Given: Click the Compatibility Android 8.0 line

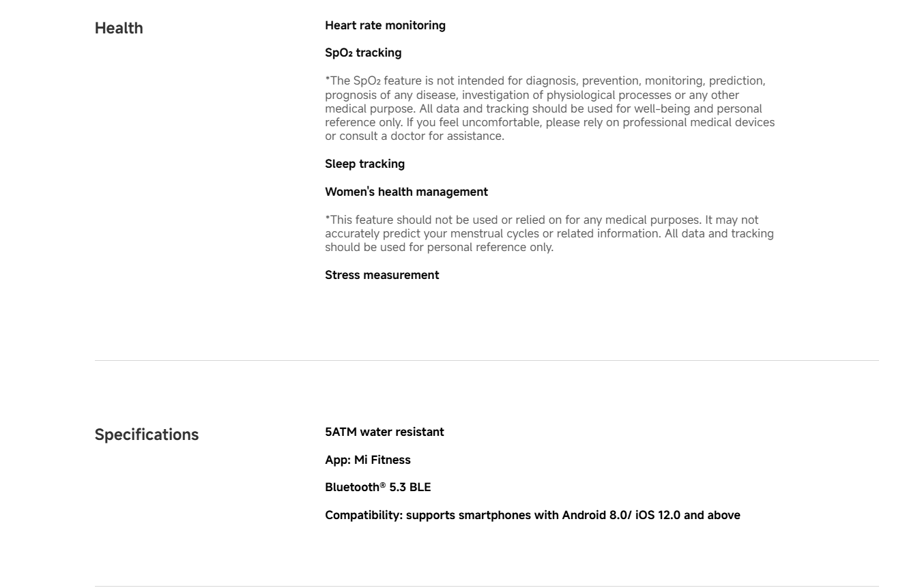Looking at the screenshot, I should pyautogui.click(x=532, y=515).
